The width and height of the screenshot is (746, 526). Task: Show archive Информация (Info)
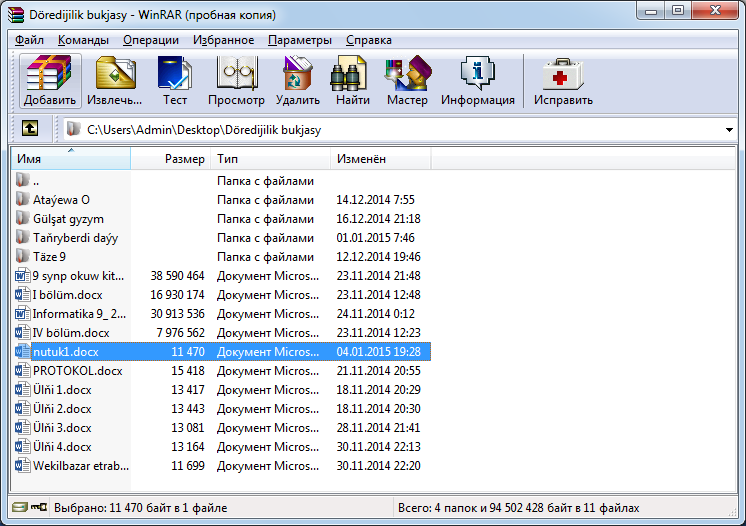click(478, 80)
